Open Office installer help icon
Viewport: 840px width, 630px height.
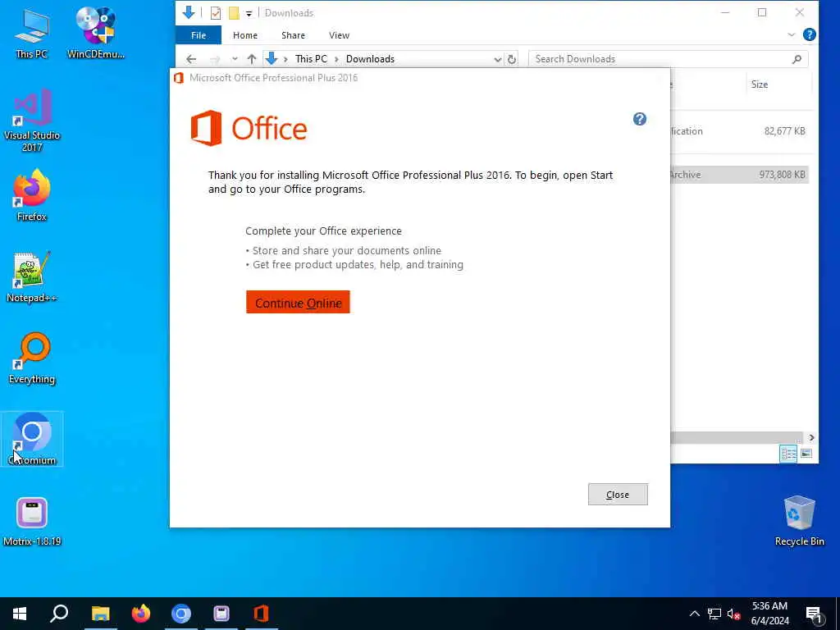pyautogui.click(x=640, y=119)
